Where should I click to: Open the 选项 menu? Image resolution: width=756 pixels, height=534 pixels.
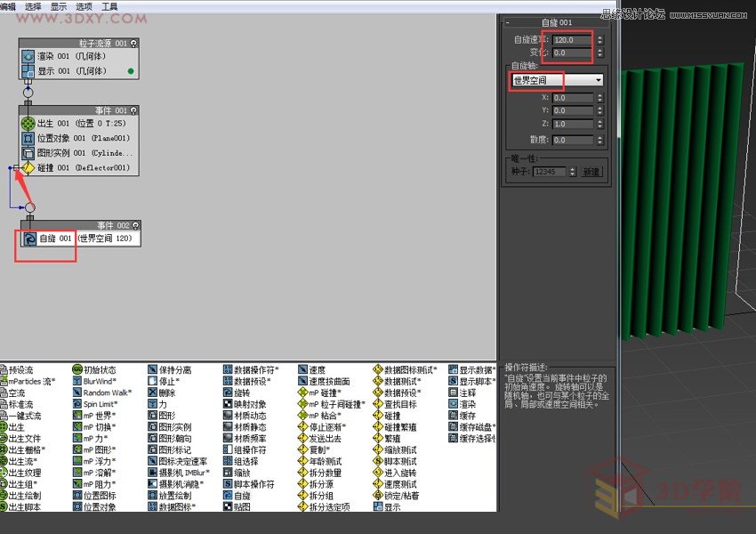coord(84,7)
